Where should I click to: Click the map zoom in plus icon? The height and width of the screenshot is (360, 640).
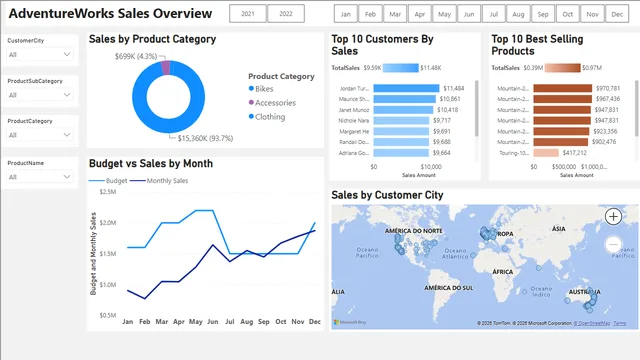pos(613,216)
